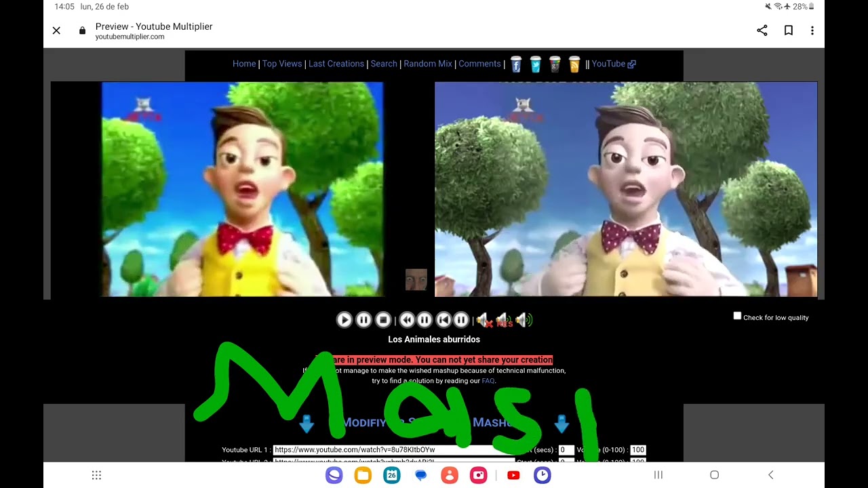Screen dimensions: 868x488
Task: Click the youtubemultiplier.com address text
Action: point(130,37)
